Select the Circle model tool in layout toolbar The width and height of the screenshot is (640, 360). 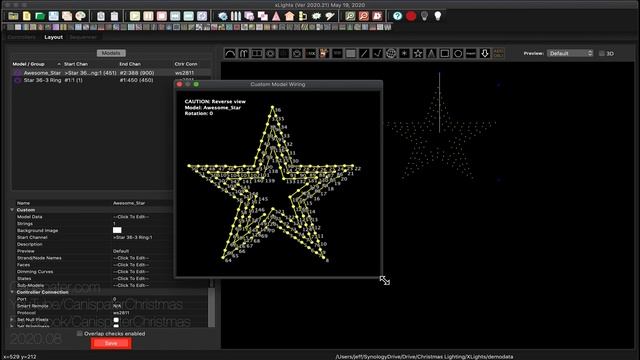click(270, 53)
